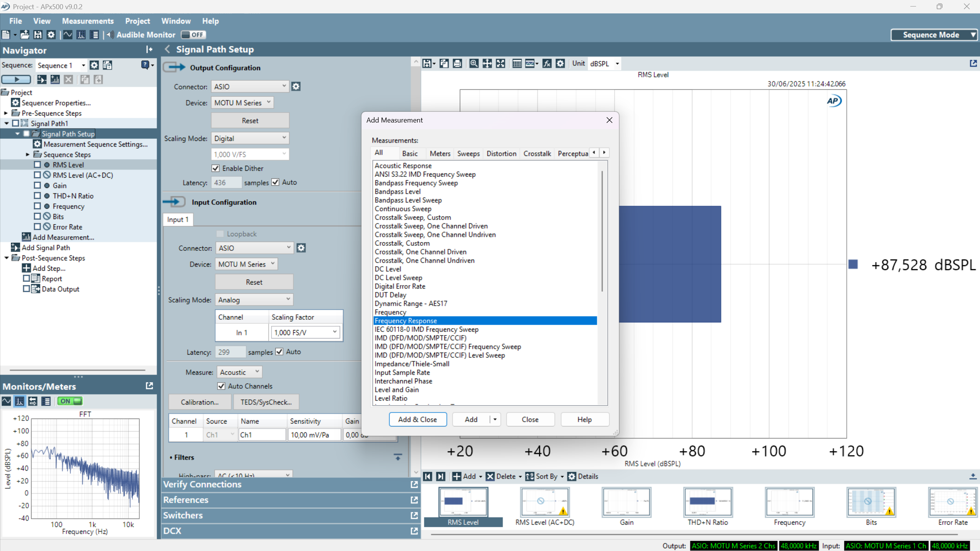Click Reset under Output Configuration

(x=250, y=121)
